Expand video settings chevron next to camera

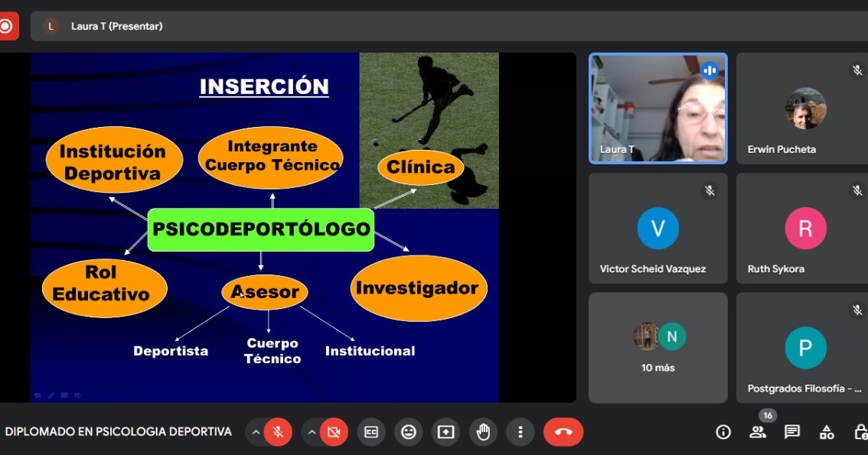pos(311,432)
